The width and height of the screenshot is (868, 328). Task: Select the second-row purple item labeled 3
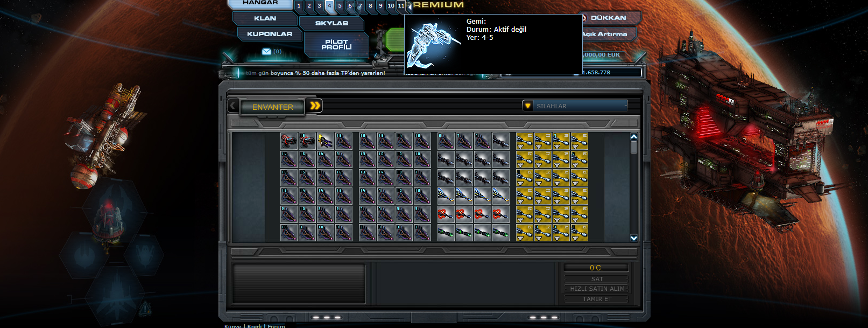344,159
